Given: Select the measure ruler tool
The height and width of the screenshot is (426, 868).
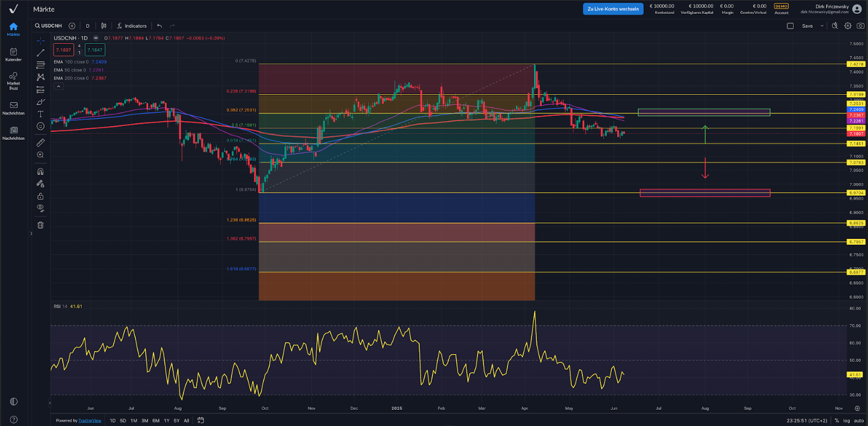Looking at the screenshot, I should [40, 142].
